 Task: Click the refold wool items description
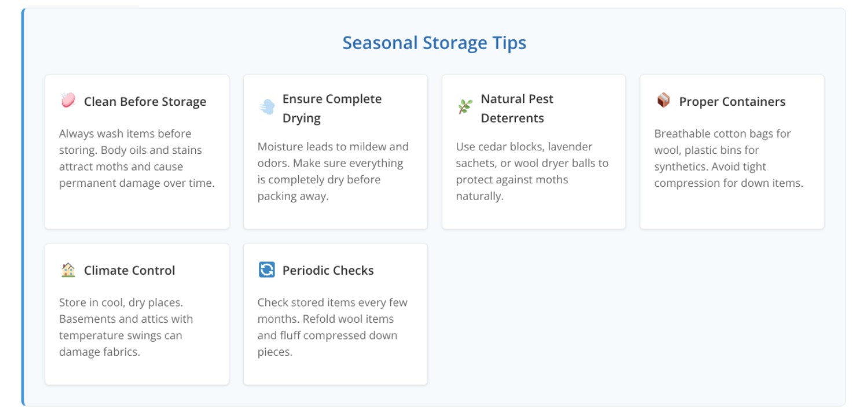332,327
